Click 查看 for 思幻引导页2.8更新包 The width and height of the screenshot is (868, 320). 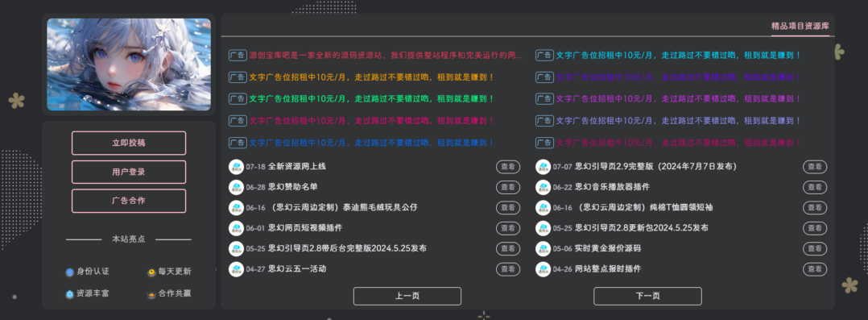point(815,228)
